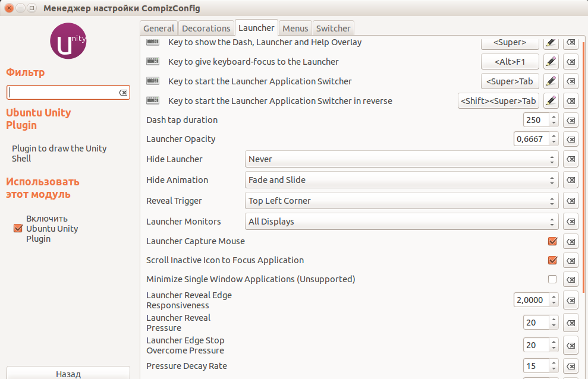
Task: Reset Dash tap duration to default
Action: coord(570,120)
